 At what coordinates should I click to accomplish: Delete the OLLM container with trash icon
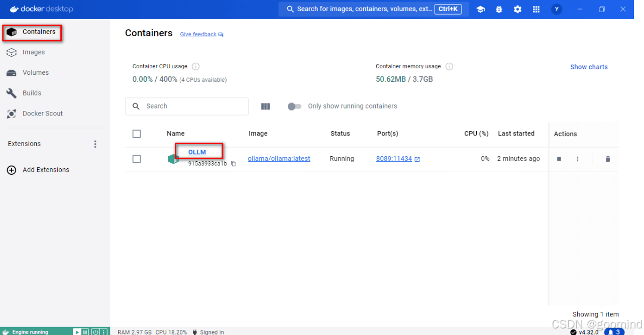(x=608, y=159)
